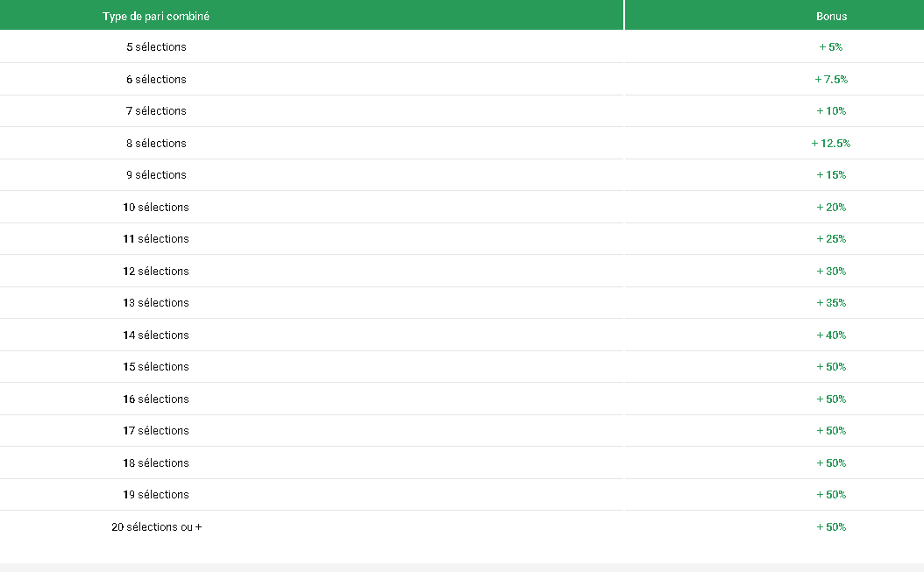This screenshot has width=924, height=572.
Task: Click the '+ 35%' bonus value
Action: click(x=831, y=303)
